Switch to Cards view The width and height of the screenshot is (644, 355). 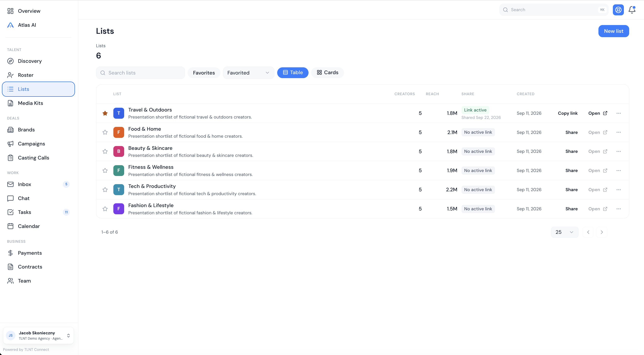[327, 73]
